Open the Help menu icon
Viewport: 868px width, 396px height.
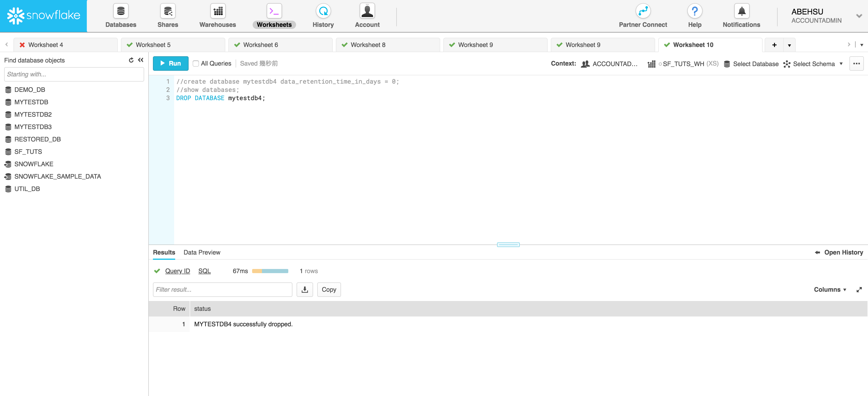pos(694,11)
